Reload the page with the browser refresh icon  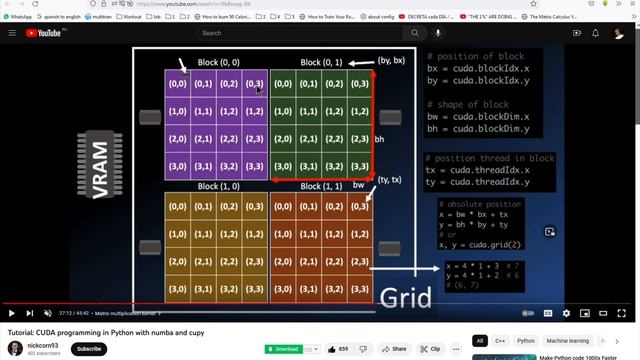[35, 4]
